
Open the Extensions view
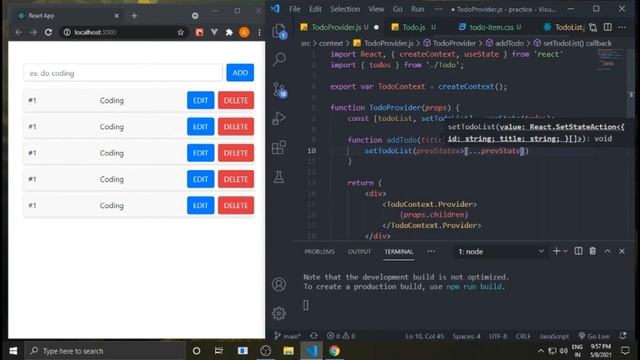click(x=279, y=147)
